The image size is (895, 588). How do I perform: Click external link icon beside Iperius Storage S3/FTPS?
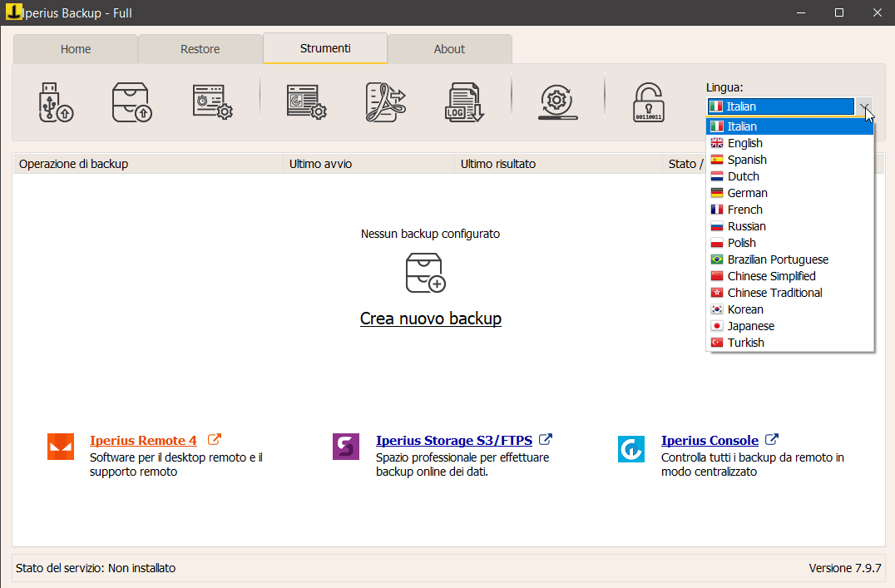(x=545, y=440)
